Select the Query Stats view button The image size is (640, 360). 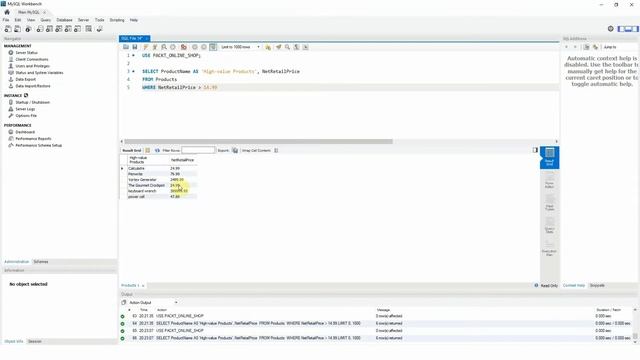coord(549,225)
